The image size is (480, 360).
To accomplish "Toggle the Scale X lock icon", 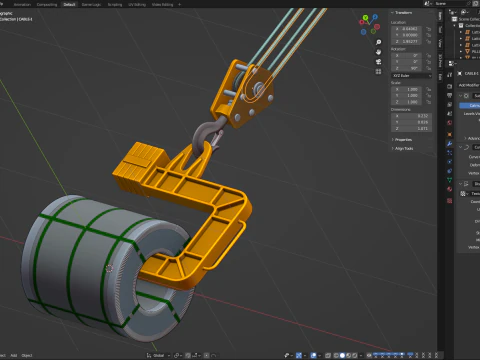I will coord(429,89).
